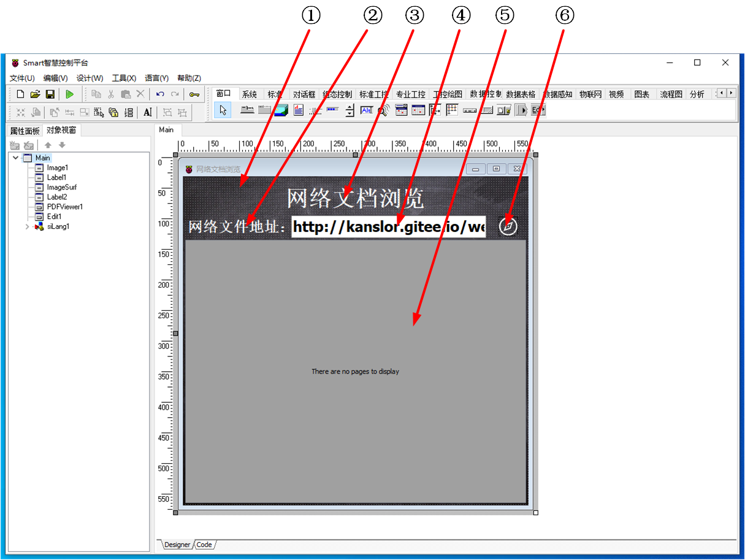This screenshot has width=745, height=560.
Task: Select the 分析 component tab
Action: 697,94
